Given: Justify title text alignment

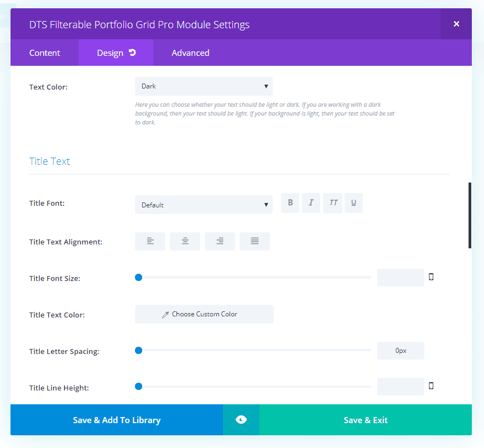Looking at the screenshot, I should (x=254, y=241).
